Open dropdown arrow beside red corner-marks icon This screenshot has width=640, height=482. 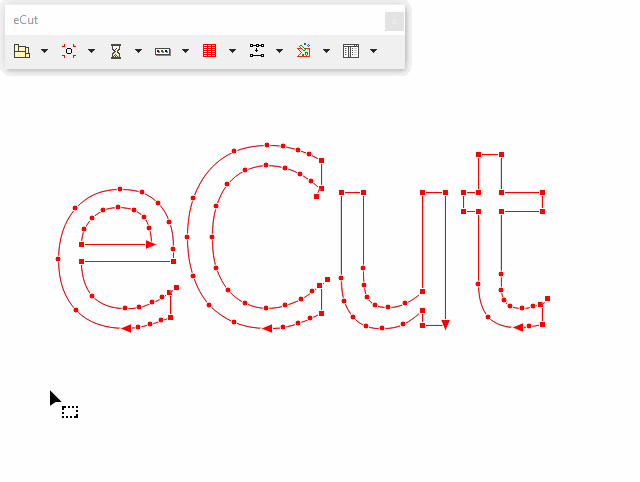click(x=91, y=51)
